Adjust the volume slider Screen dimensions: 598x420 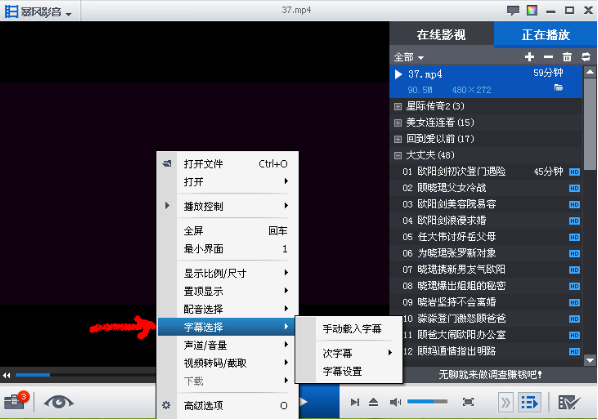click(427, 401)
